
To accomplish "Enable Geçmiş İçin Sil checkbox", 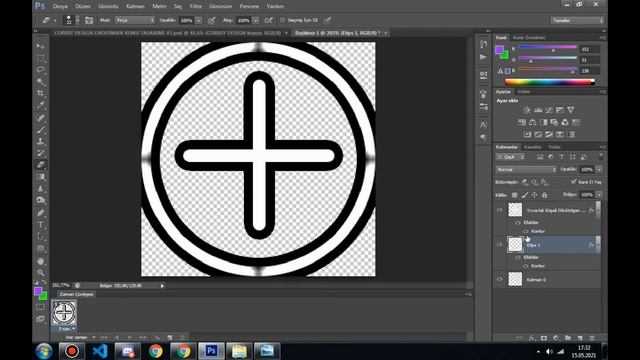I will click(282, 20).
